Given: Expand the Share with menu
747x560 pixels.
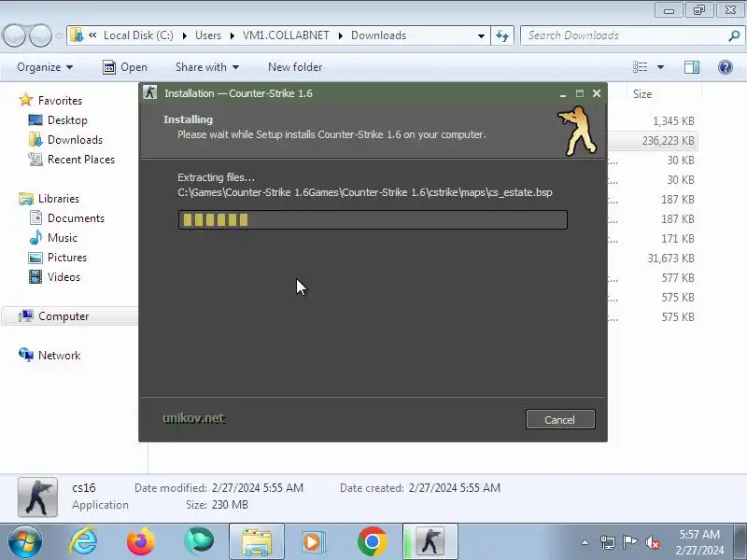Looking at the screenshot, I should click(x=206, y=67).
